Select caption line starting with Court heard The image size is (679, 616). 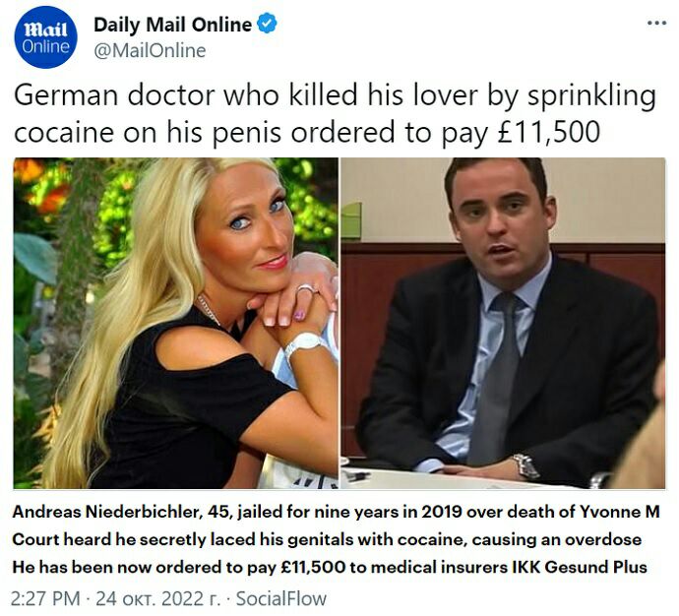pos(327,539)
